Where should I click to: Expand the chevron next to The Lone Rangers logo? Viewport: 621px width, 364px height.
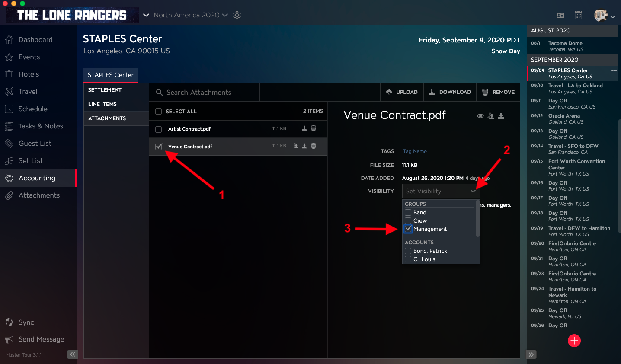tap(146, 15)
